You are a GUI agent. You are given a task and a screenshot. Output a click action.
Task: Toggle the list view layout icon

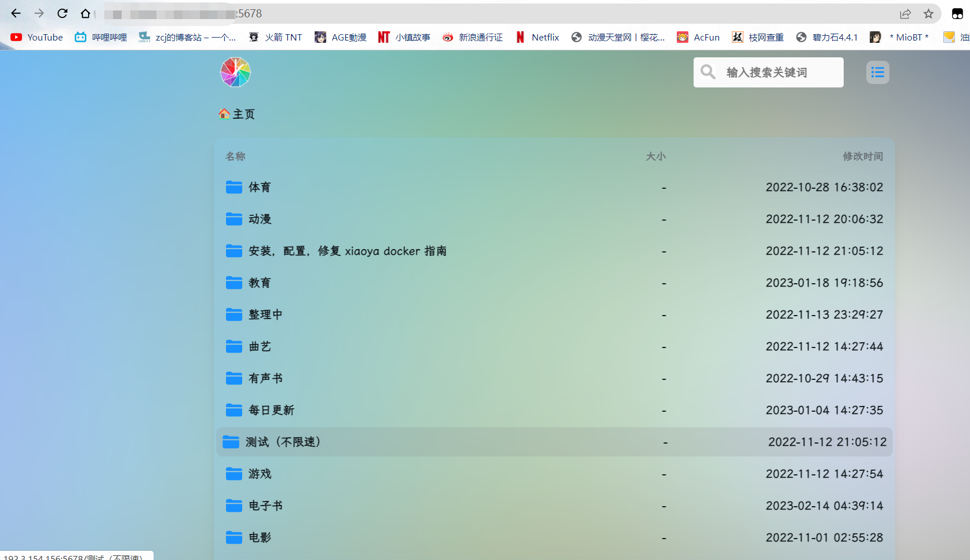(x=877, y=72)
